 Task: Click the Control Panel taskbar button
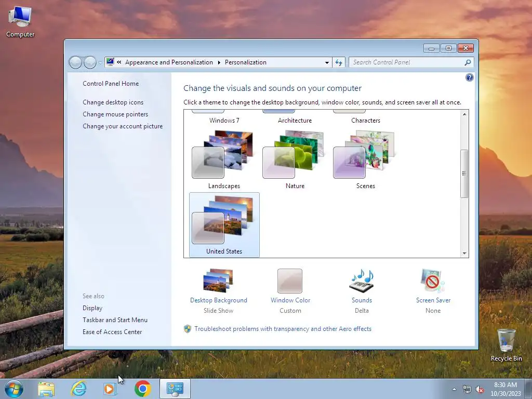(x=175, y=389)
